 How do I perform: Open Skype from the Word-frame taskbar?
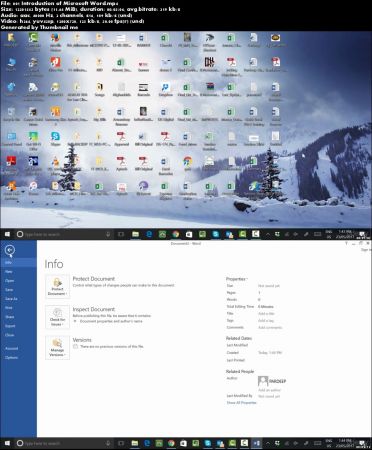pos(208,443)
